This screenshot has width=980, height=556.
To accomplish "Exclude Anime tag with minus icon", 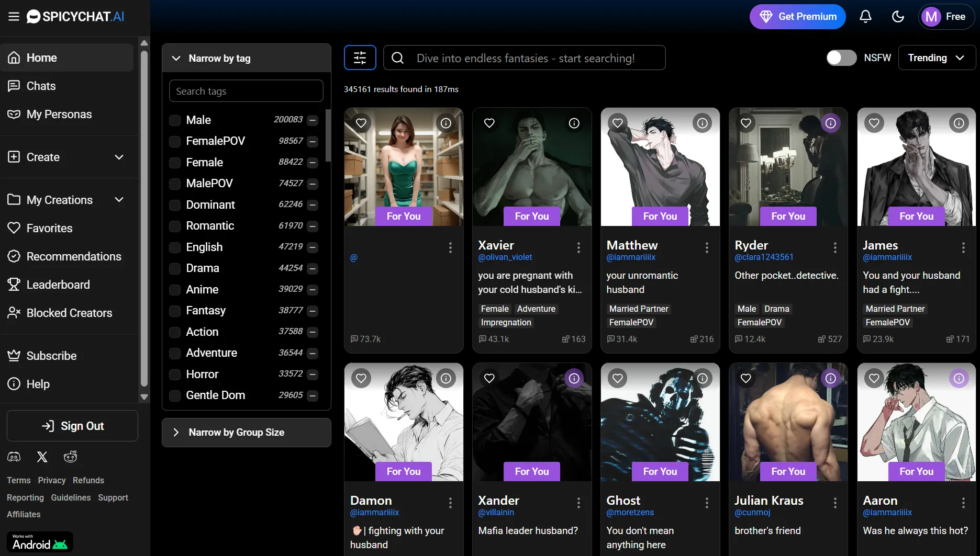I will coord(313,290).
